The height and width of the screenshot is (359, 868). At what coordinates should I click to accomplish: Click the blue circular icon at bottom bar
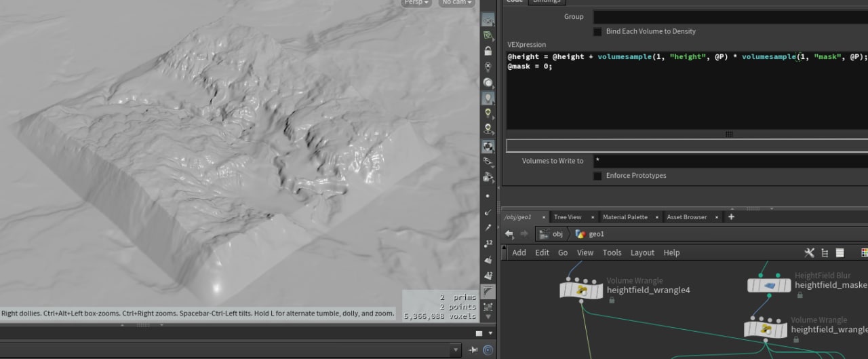[488, 350]
